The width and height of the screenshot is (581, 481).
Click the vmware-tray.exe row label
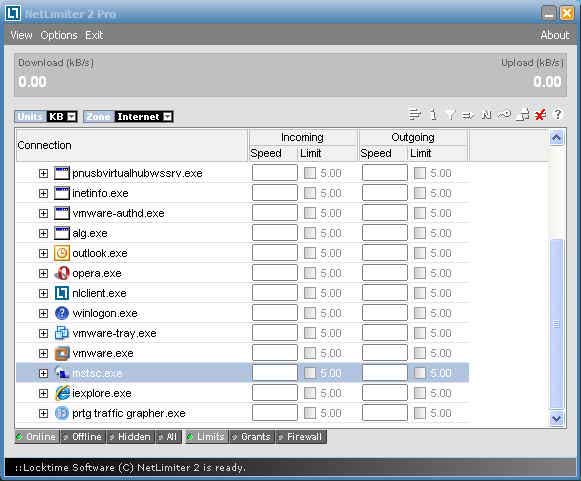pos(114,333)
